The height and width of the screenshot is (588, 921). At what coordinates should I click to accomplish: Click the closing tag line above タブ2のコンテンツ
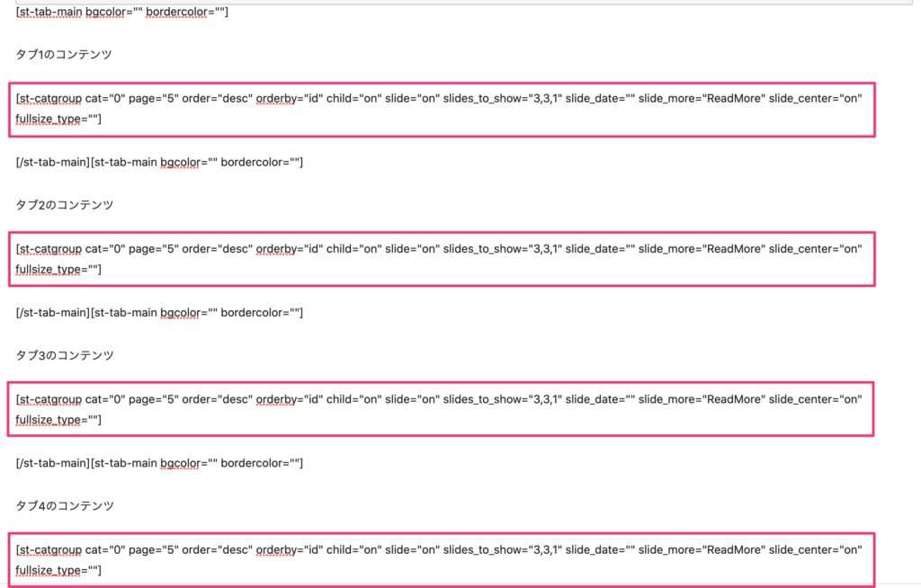pos(159,162)
